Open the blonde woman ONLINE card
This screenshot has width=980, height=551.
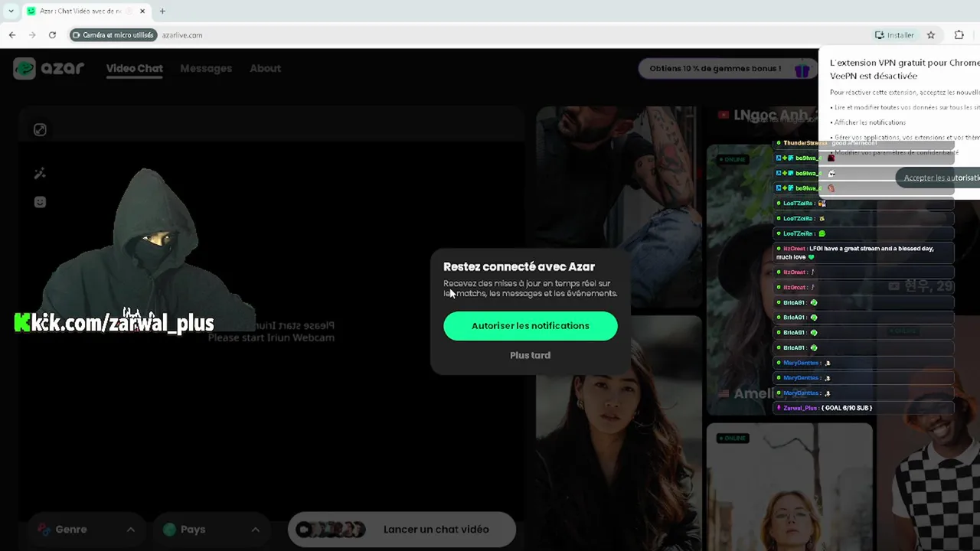(789, 487)
